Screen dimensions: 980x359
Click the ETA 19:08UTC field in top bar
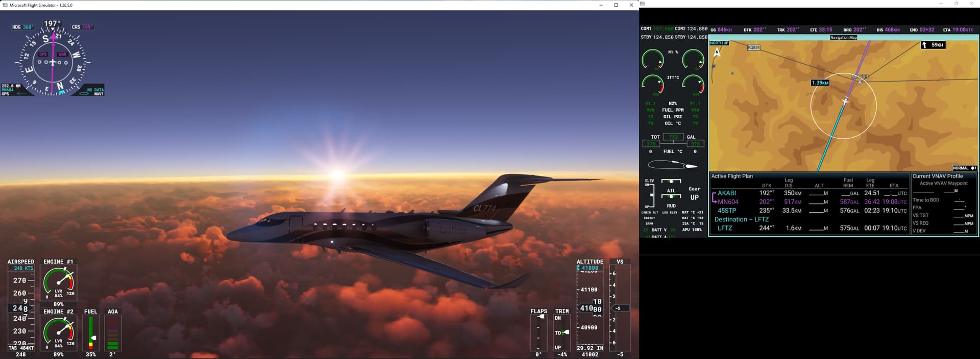958,30
